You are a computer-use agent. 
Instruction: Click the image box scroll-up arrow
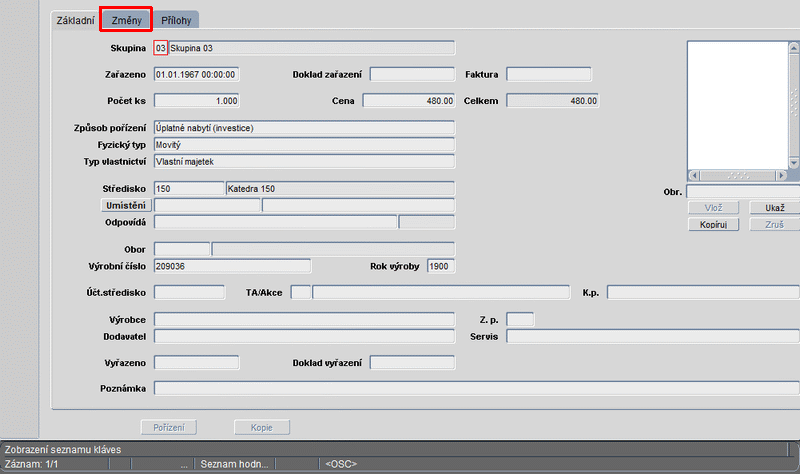(x=794, y=48)
